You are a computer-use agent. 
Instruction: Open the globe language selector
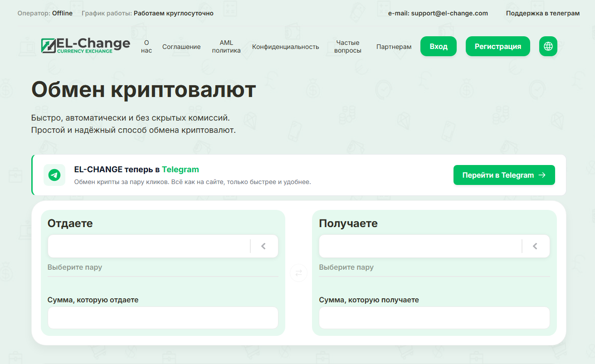pos(548,46)
